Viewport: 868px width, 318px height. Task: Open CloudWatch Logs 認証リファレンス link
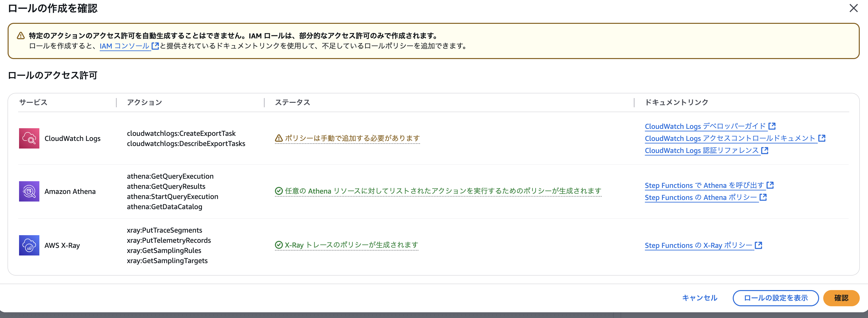(x=702, y=150)
